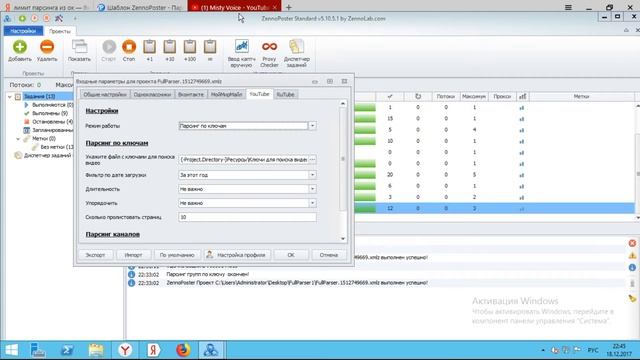The height and width of the screenshot is (360, 640).
Task: Open Режим работы dropdown
Action: pos(312,126)
